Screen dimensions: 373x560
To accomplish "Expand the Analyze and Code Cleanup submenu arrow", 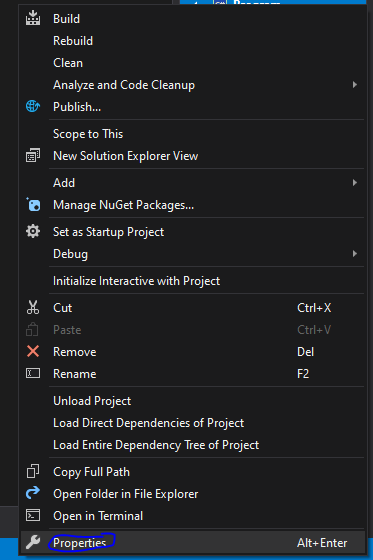I will [x=354, y=85].
